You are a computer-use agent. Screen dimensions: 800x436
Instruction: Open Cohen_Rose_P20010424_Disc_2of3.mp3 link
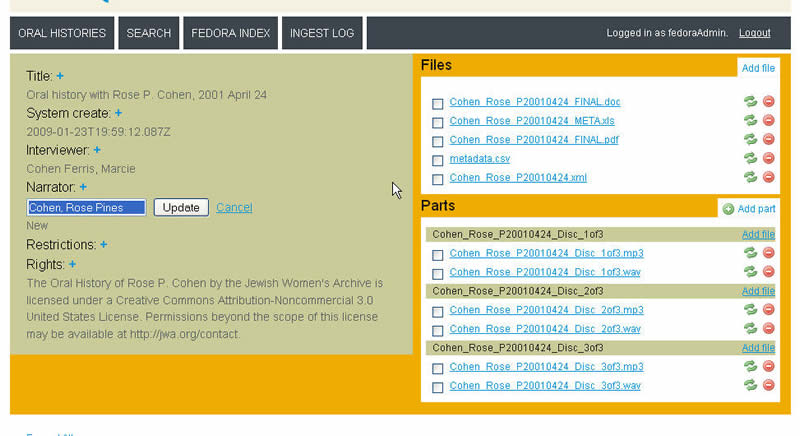[x=546, y=310]
